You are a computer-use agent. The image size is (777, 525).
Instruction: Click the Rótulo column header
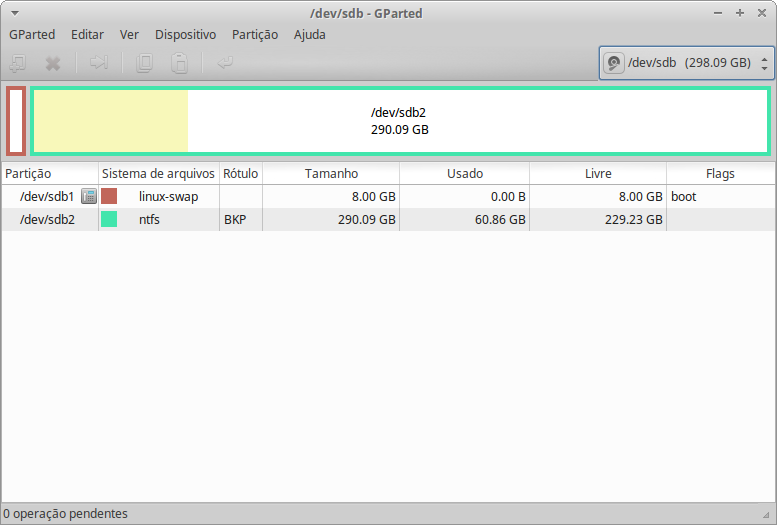(x=241, y=174)
